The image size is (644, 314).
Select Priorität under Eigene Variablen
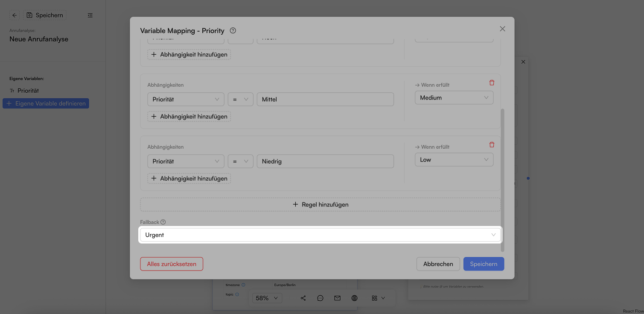(x=28, y=91)
